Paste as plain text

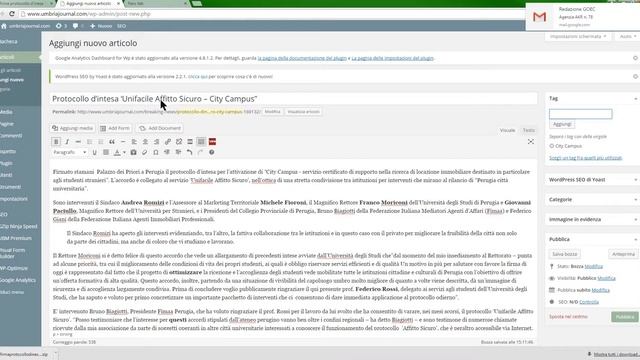[x=133, y=152]
